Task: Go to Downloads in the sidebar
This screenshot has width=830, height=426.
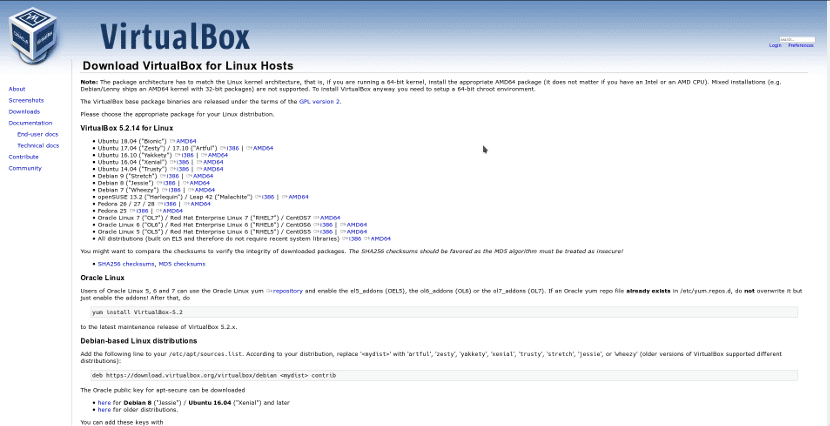Action: click(x=24, y=111)
